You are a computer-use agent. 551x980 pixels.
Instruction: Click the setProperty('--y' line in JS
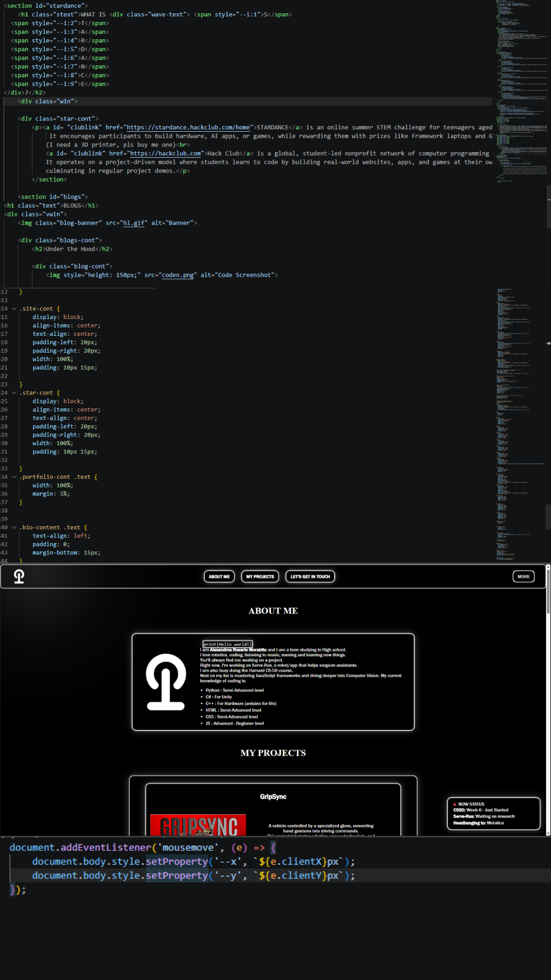coord(193,875)
